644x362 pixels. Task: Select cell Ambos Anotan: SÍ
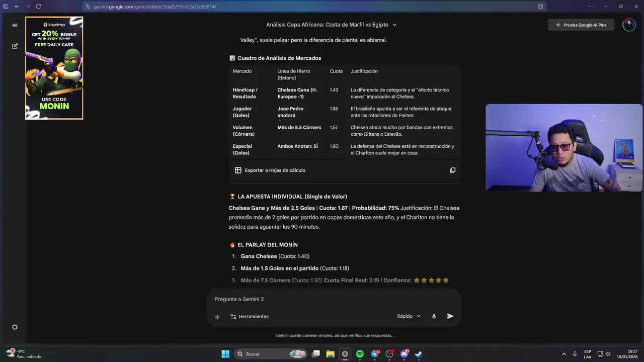click(x=298, y=146)
